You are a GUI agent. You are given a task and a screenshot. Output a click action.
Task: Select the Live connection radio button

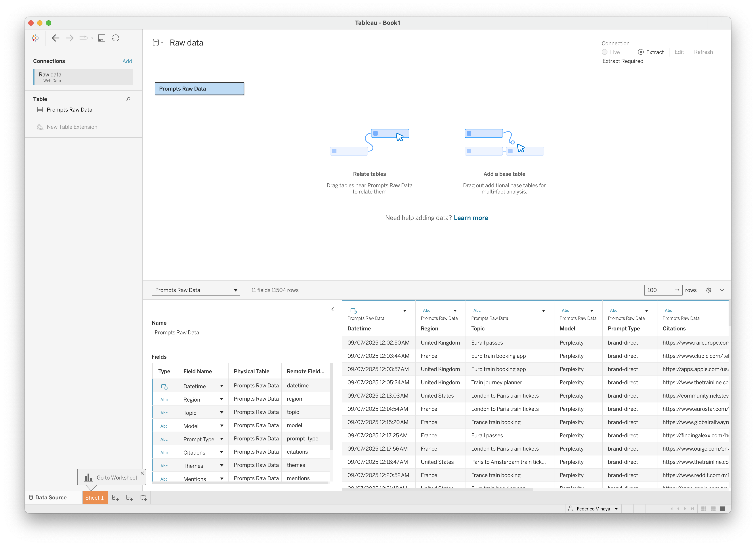tap(604, 52)
